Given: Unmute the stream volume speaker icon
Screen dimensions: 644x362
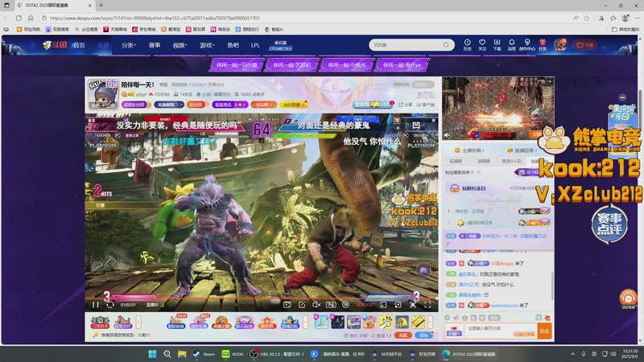Looking at the screenshot, I should point(316,305).
